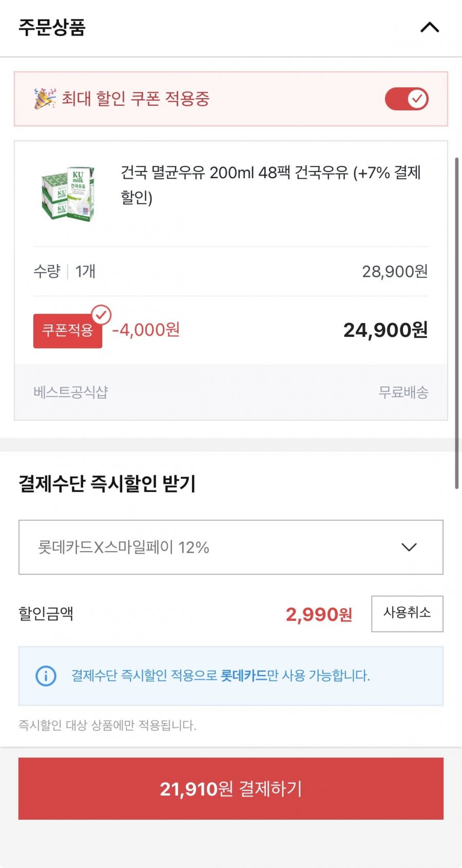This screenshot has width=462, height=868.
Task: Tap the 결제수단 즉시할인 받기 heading
Action: 107,484
